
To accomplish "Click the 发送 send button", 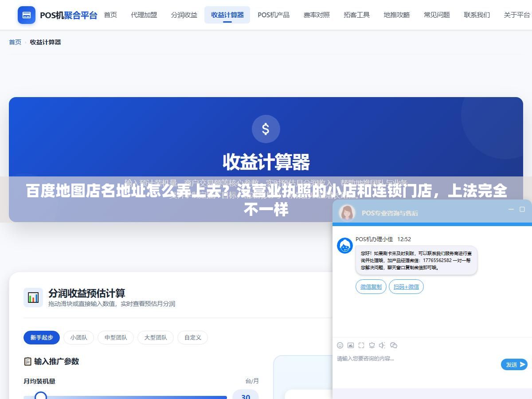I will pyautogui.click(x=514, y=364).
